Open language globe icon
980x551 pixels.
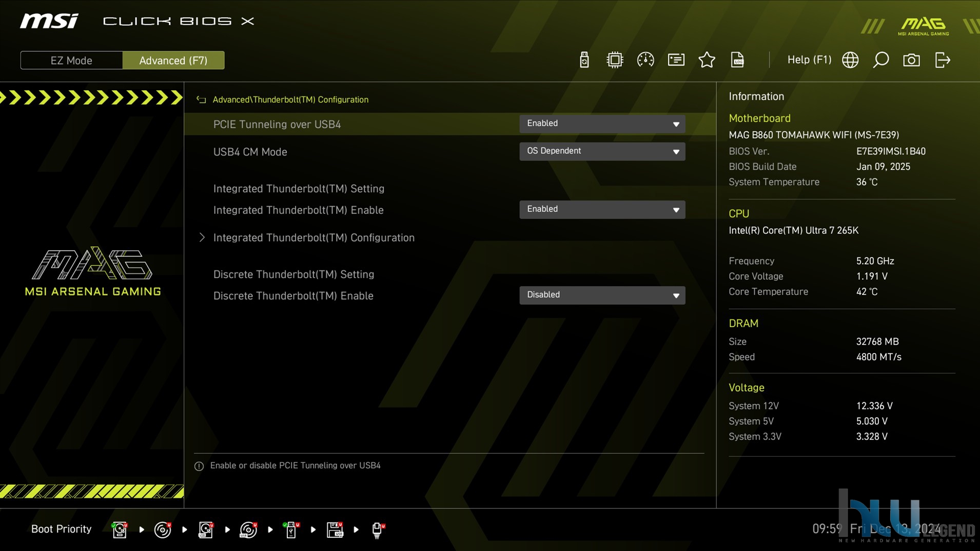click(x=850, y=60)
